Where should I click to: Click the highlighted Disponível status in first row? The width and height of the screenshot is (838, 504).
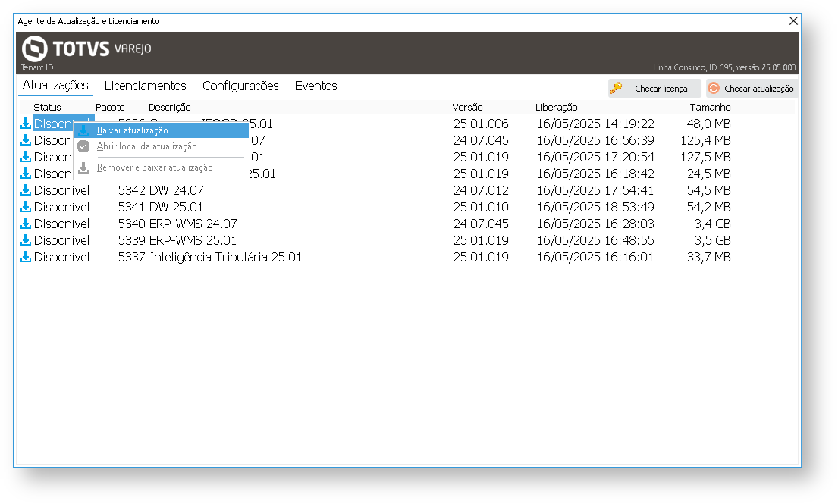coord(53,124)
